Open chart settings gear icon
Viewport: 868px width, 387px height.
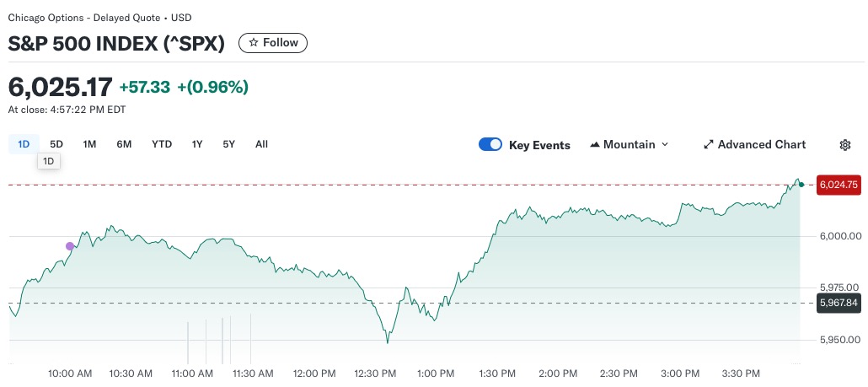[x=845, y=145]
